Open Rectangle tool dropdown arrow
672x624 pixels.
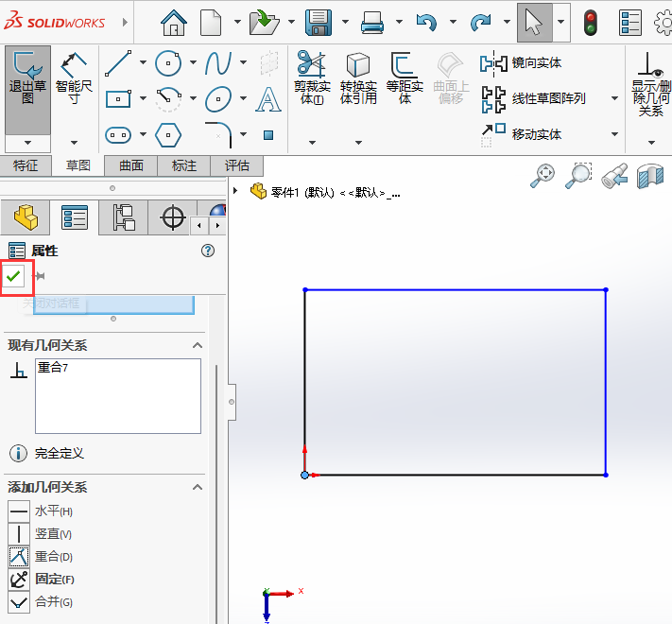click(143, 98)
